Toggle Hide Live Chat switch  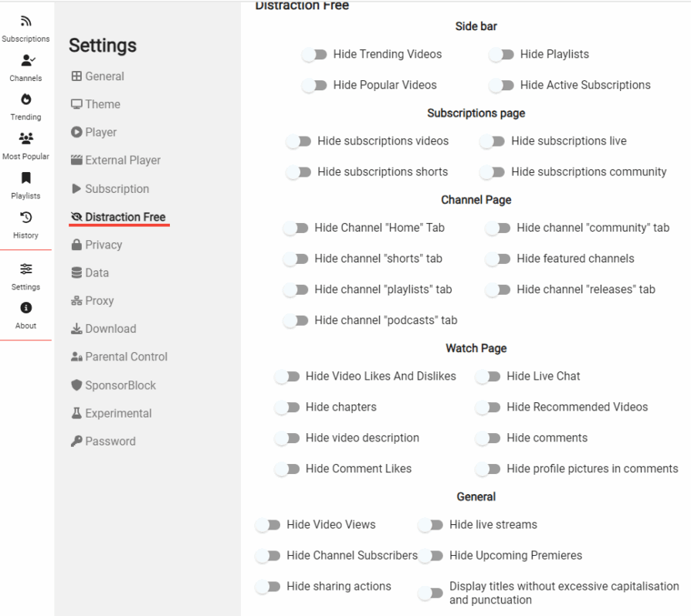point(488,377)
